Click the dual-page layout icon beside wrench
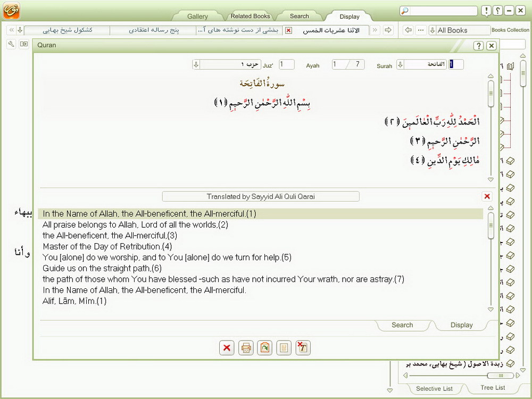This screenshot has height=399, width=532. click(x=24, y=44)
